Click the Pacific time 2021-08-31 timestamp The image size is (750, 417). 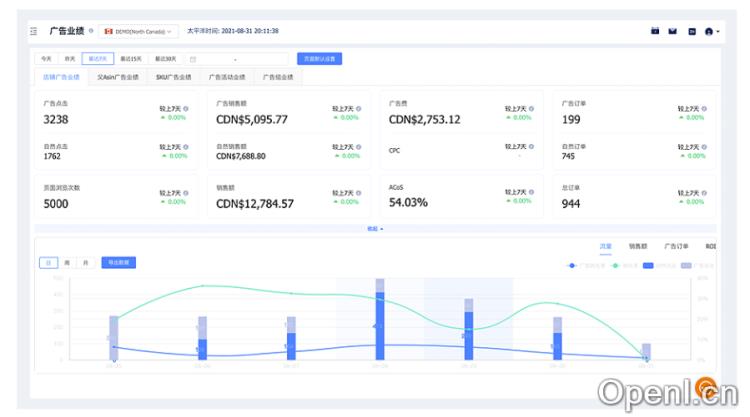coord(232,31)
